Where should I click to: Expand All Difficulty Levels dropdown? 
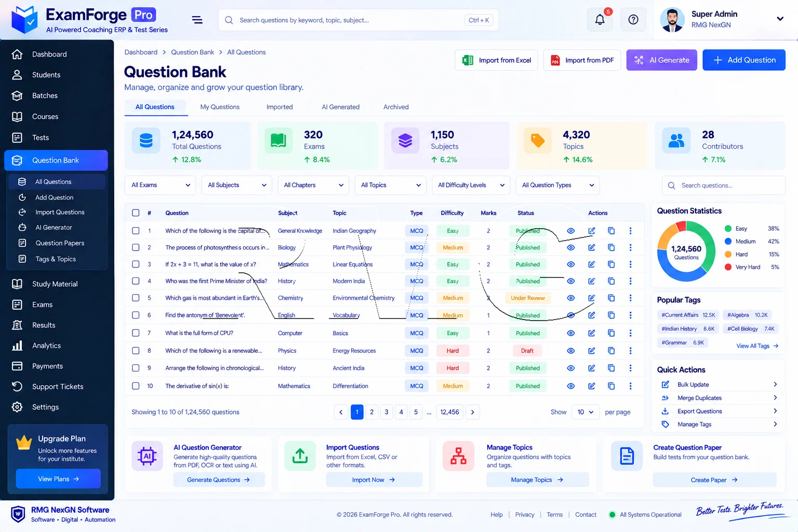coord(471,185)
